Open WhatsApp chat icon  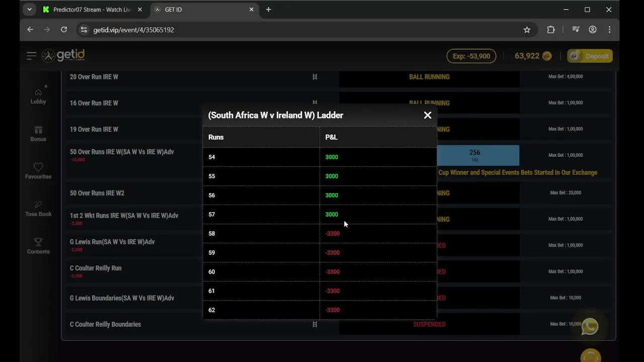pyautogui.click(x=590, y=327)
